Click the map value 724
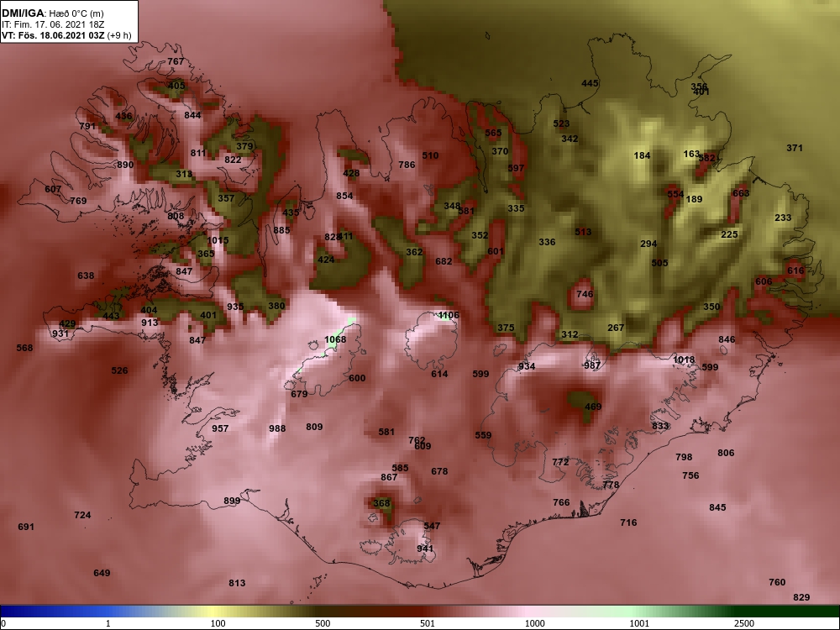This screenshot has width=840, height=630. 82,516
